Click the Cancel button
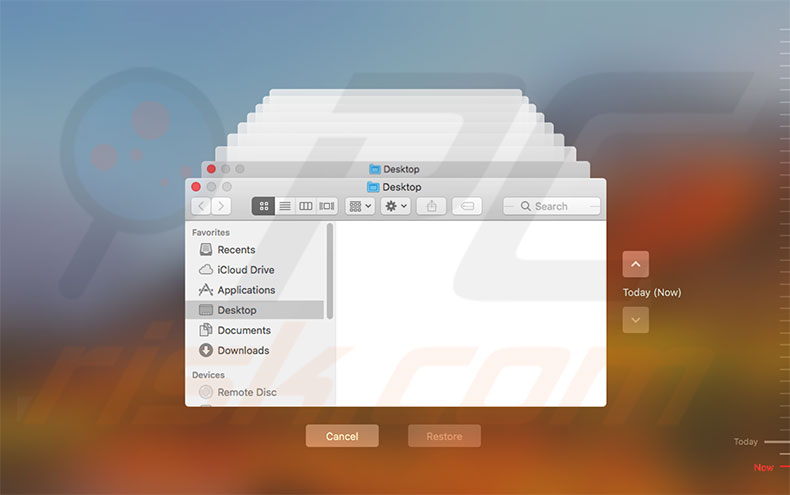 click(342, 436)
